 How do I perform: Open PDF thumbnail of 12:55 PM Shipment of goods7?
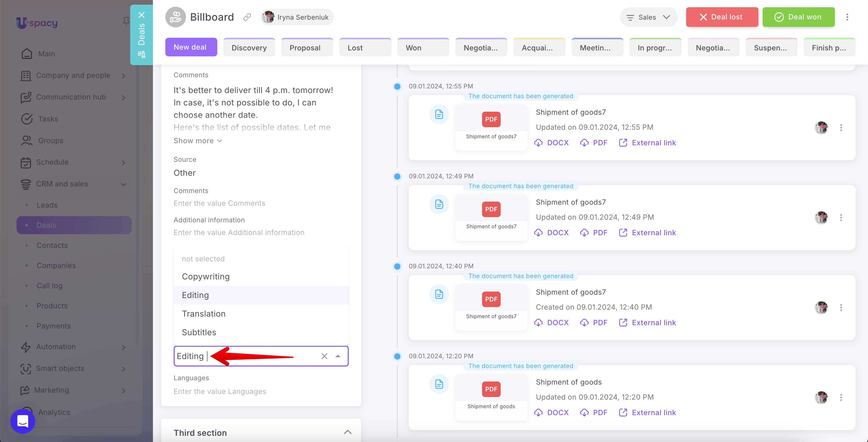click(491, 127)
